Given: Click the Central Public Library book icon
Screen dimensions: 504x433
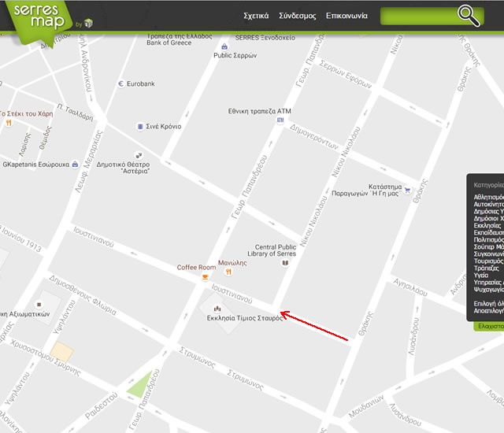Looking at the screenshot, I should click(x=285, y=263).
